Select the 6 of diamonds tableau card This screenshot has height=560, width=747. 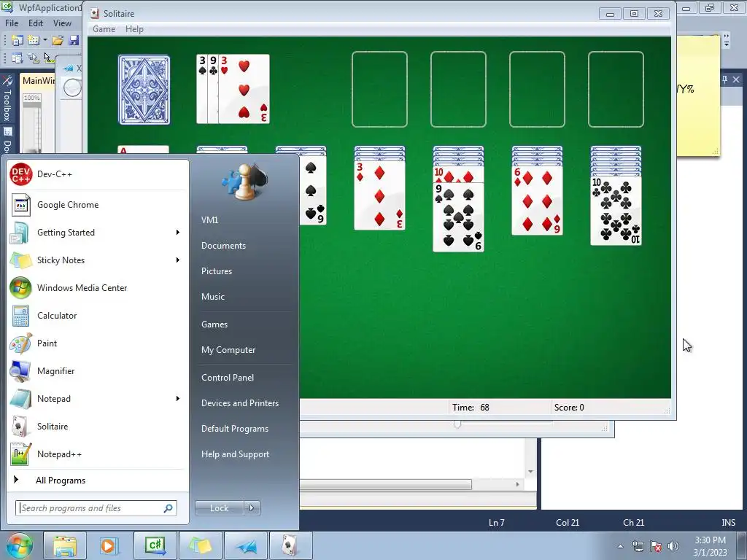(537, 201)
